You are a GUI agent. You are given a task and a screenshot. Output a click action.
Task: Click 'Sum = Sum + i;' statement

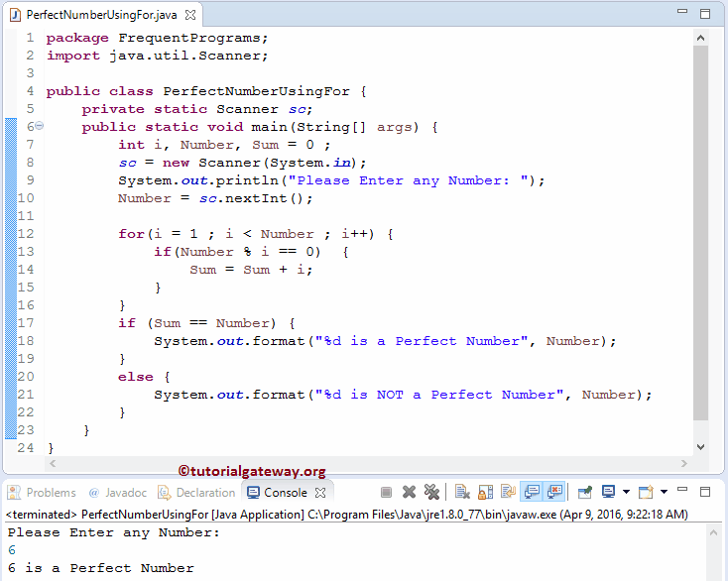coord(251,270)
